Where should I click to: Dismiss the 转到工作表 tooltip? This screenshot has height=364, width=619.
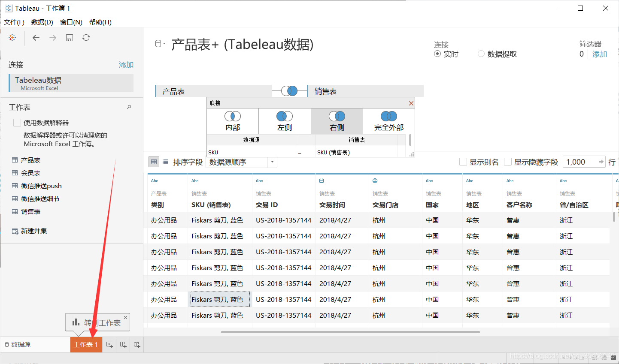(126, 317)
